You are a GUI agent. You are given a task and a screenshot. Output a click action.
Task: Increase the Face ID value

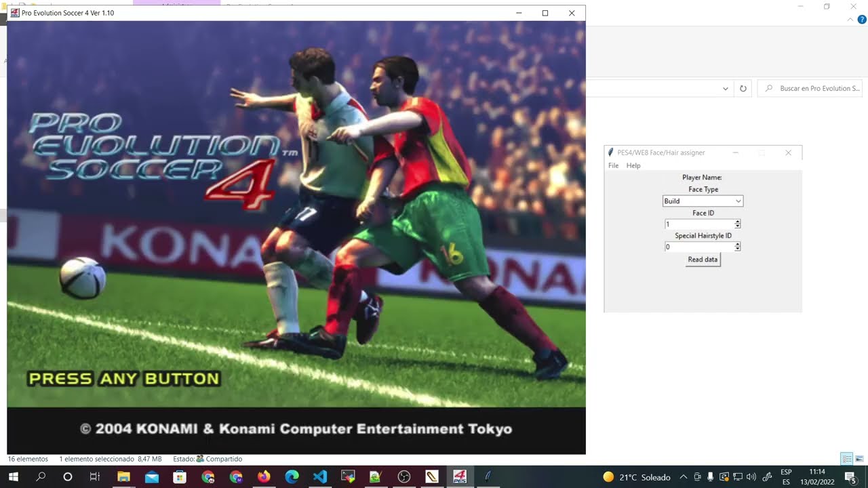738,222
